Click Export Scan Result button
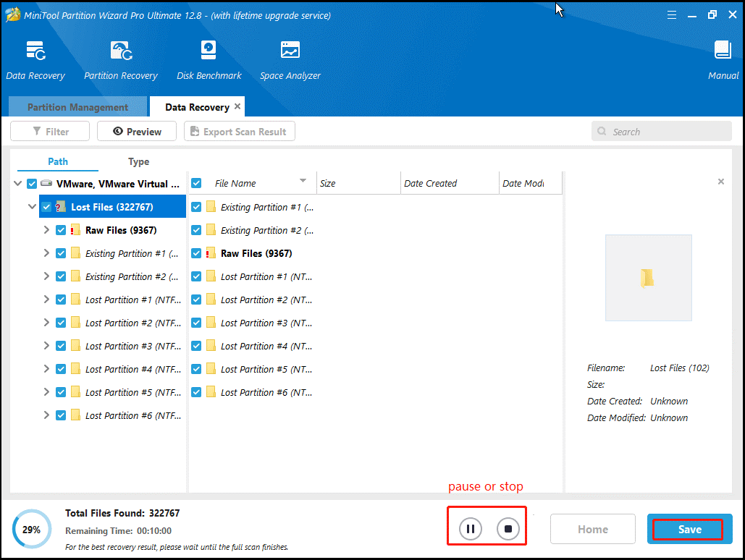The height and width of the screenshot is (560, 745). [240, 131]
